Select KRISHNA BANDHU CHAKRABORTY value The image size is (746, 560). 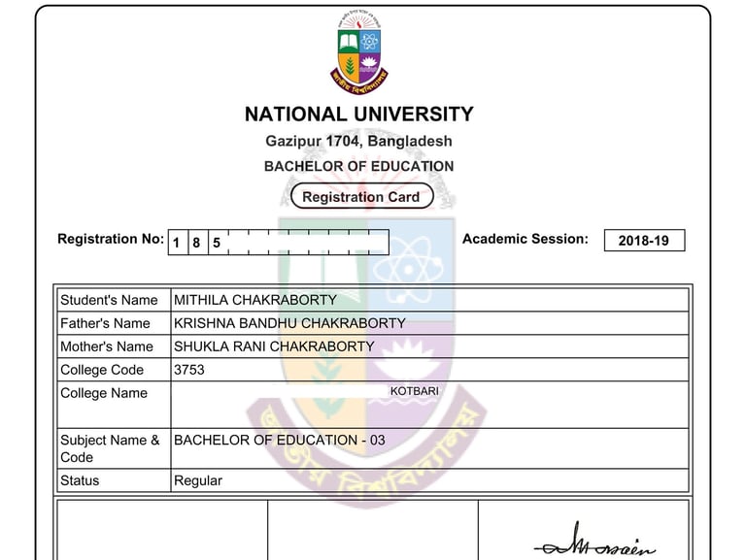pyautogui.click(x=289, y=323)
